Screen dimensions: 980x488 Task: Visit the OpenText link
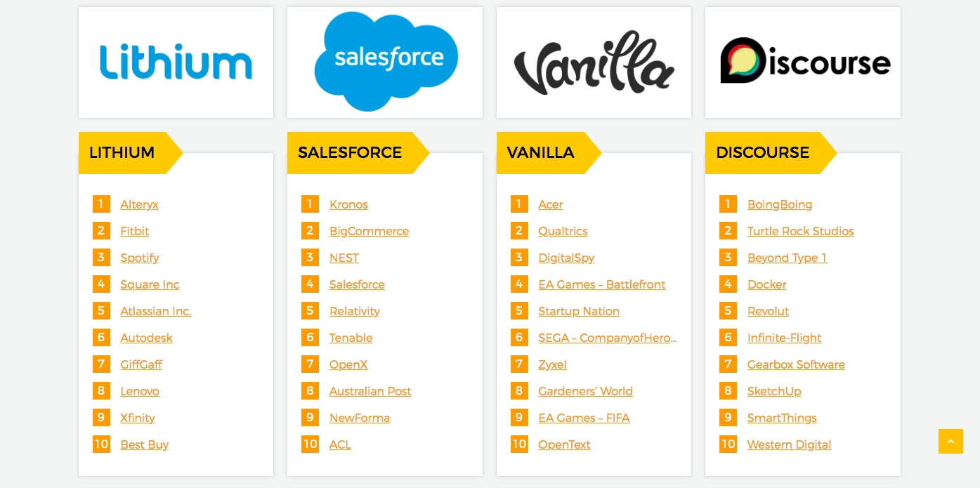564,444
